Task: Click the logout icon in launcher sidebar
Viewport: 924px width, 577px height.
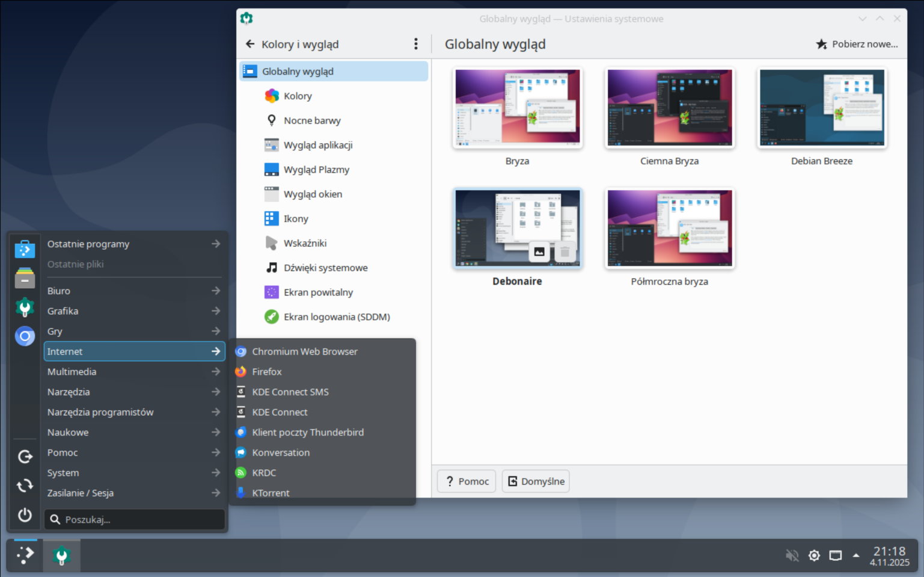Action: (25, 457)
